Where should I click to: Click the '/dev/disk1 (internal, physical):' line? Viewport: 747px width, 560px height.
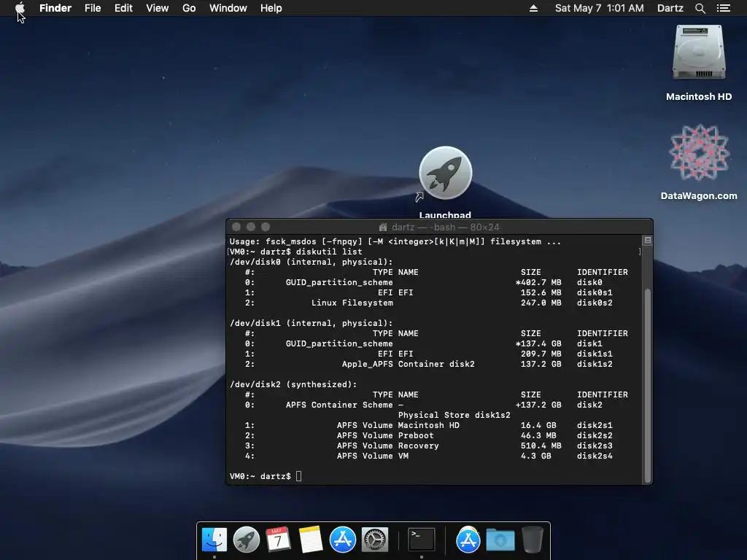(x=311, y=323)
